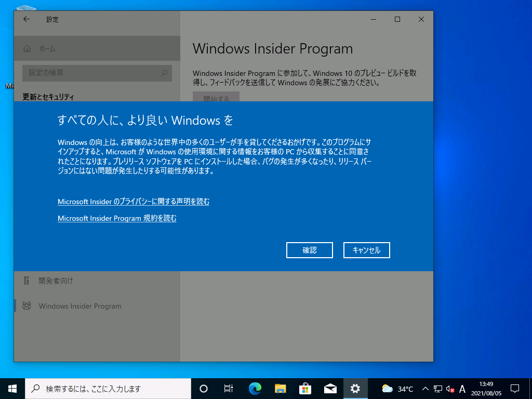The height and width of the screenshot is (399, 532).
Task: Click the 更新とセキュリティ heading
Action: coord(48,97)
